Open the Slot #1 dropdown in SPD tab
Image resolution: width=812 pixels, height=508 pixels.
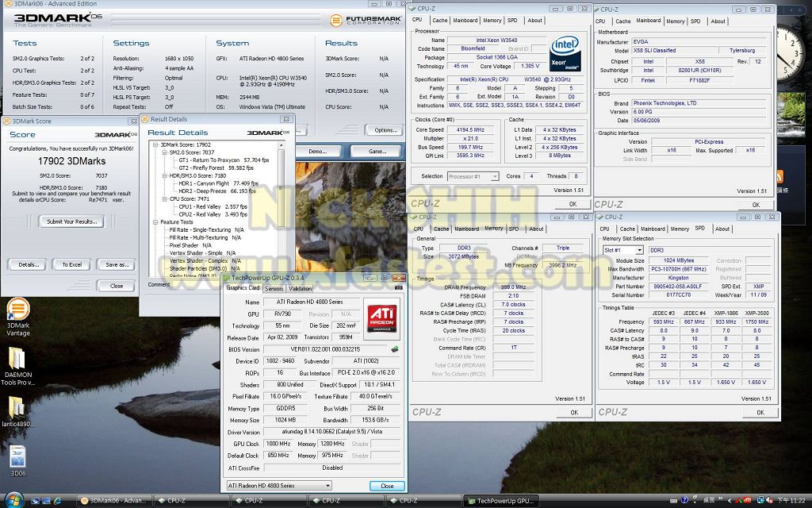tap(623, 250)
